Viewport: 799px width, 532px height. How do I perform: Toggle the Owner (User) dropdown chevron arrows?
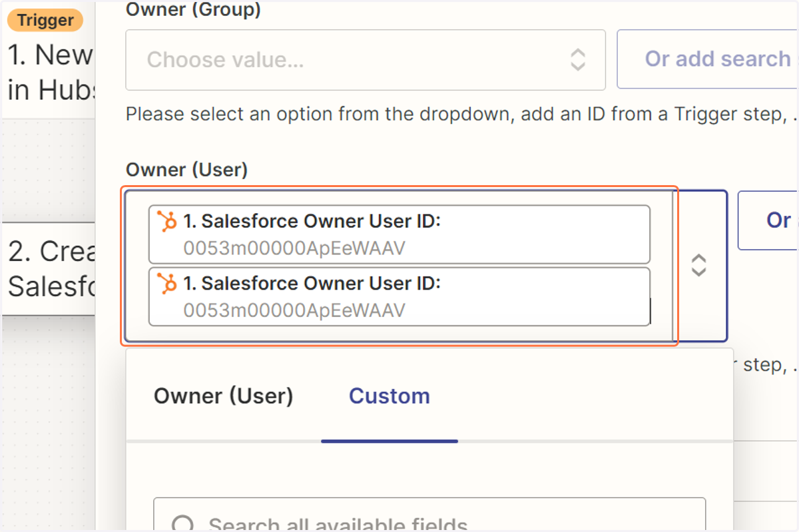[x=698, y=266]
